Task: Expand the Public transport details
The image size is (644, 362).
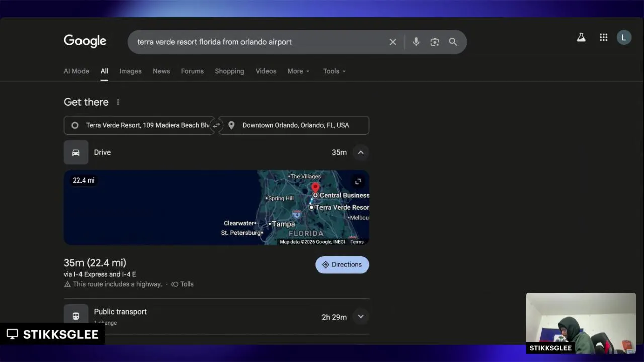Action: [x=361, y=317]
